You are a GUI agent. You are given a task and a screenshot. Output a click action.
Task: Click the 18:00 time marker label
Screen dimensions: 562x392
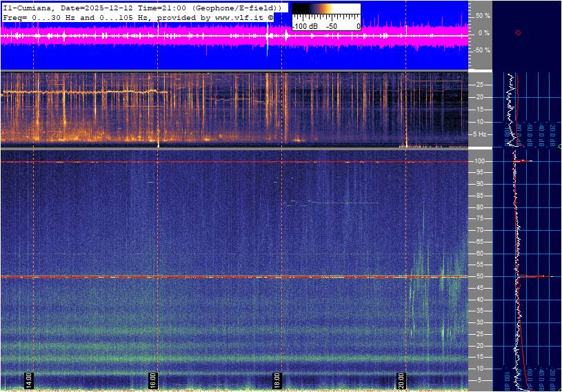click(277, 380)
